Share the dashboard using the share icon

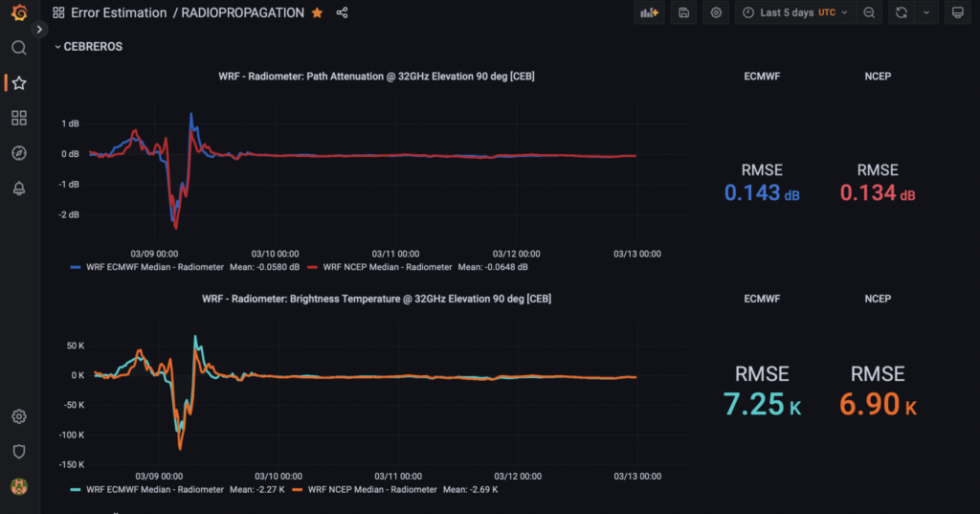pos(342,12)
